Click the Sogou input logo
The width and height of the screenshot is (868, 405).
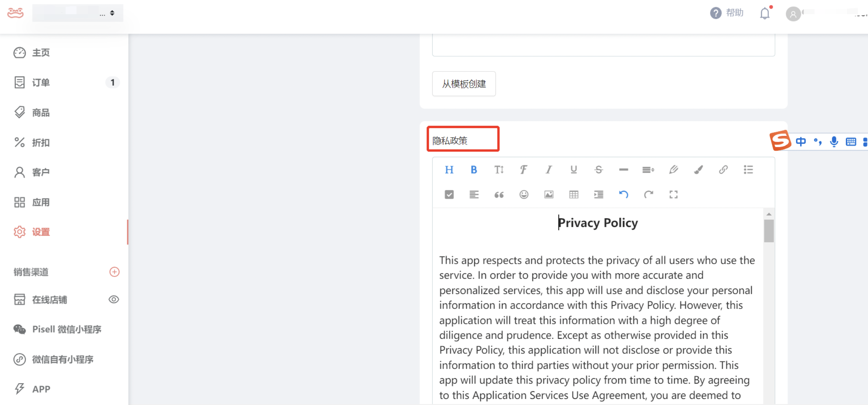780,140
